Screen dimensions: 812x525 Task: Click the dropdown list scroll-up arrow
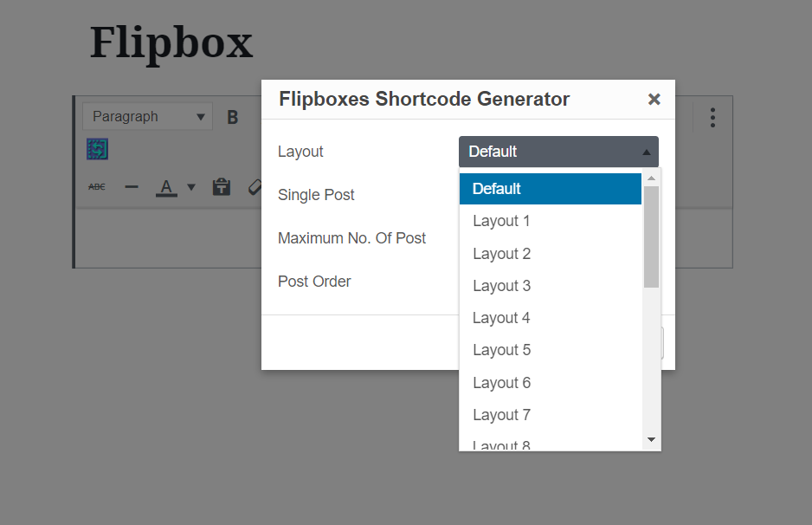pyautogui.click(x=652, y=178)
